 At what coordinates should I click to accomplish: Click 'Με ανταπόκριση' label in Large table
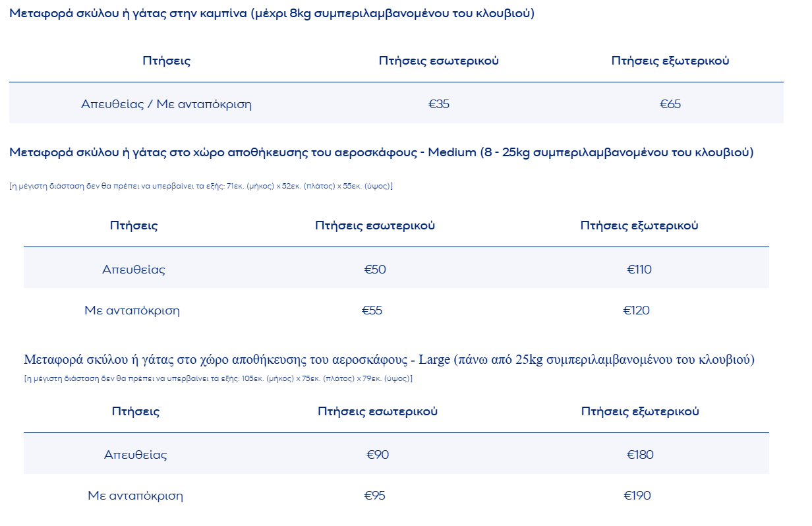click(136, 496)
